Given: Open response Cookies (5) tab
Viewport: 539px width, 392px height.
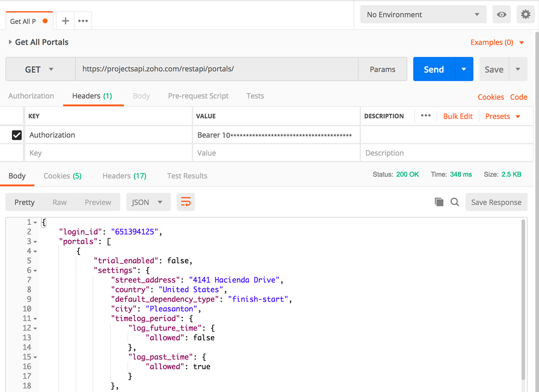Looking at the screenshot, I should 63,176.
